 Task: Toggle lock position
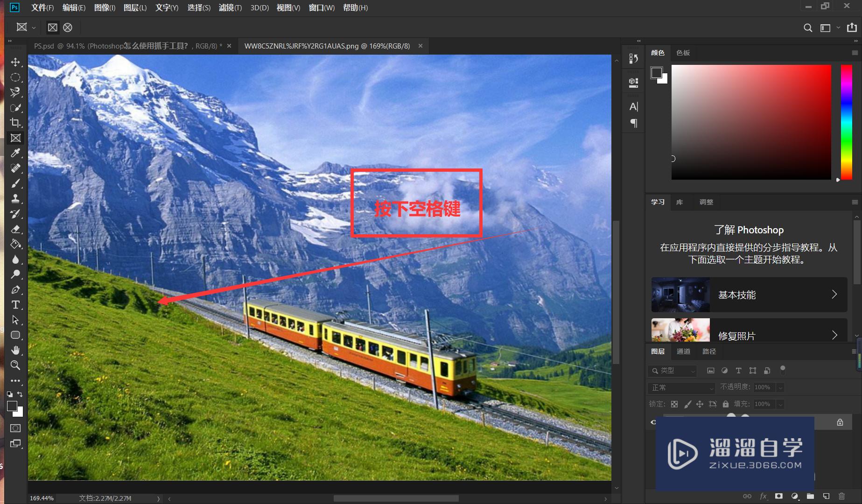click(x=700, y=404)
